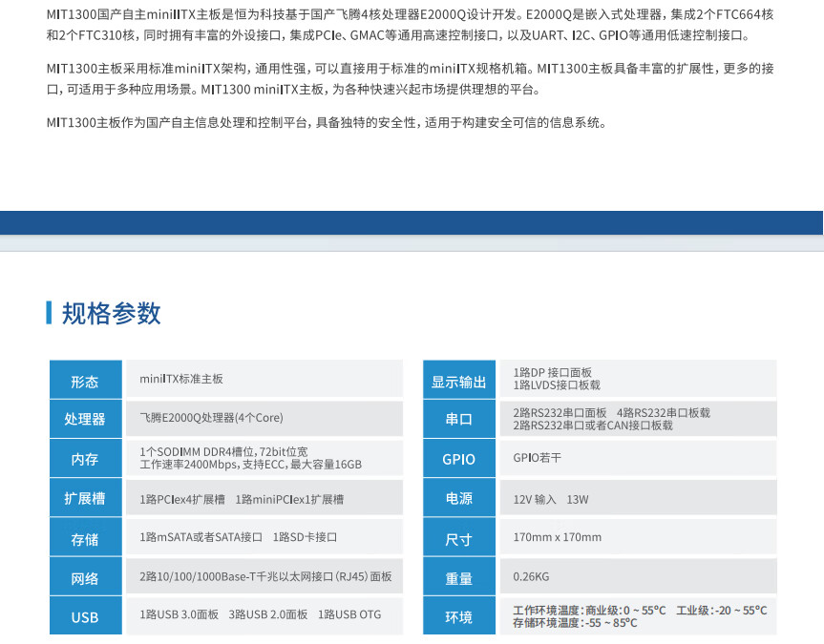The image size is (824, 644).
Task: Click the paragraph starting MIT1300主板采用标准
Action: click(410, 79)
